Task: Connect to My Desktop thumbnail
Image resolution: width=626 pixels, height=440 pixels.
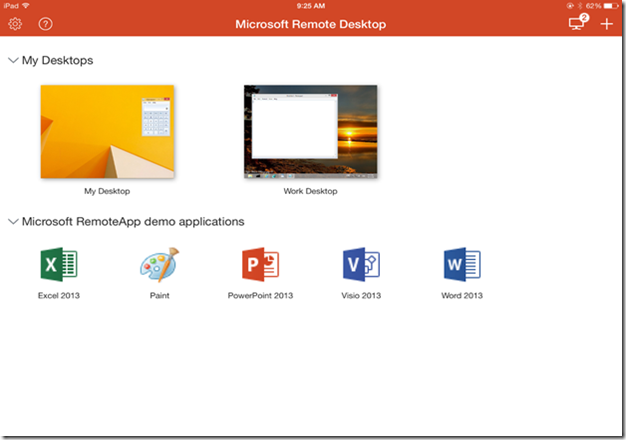Action: pos(107,131)
